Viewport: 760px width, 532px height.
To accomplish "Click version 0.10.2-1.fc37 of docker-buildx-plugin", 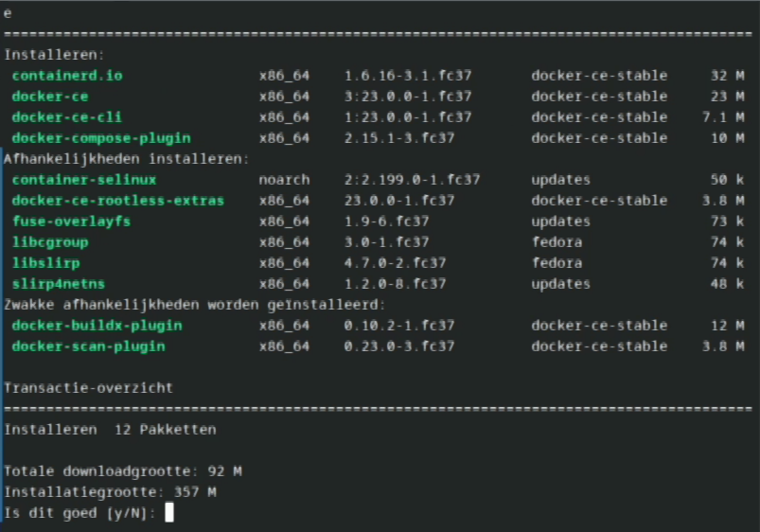I will coord(399,326).
